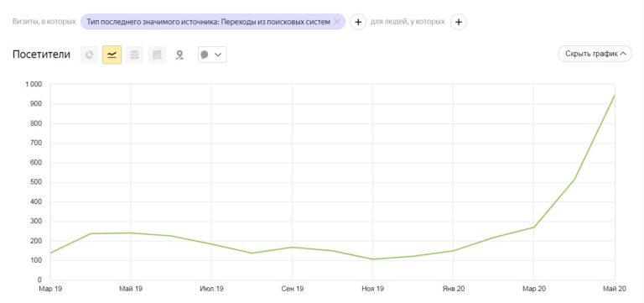Click the 'Май 20' axis label
This screenshot has width=644, height=303.
pyautogui.click(x=615, y=289)
